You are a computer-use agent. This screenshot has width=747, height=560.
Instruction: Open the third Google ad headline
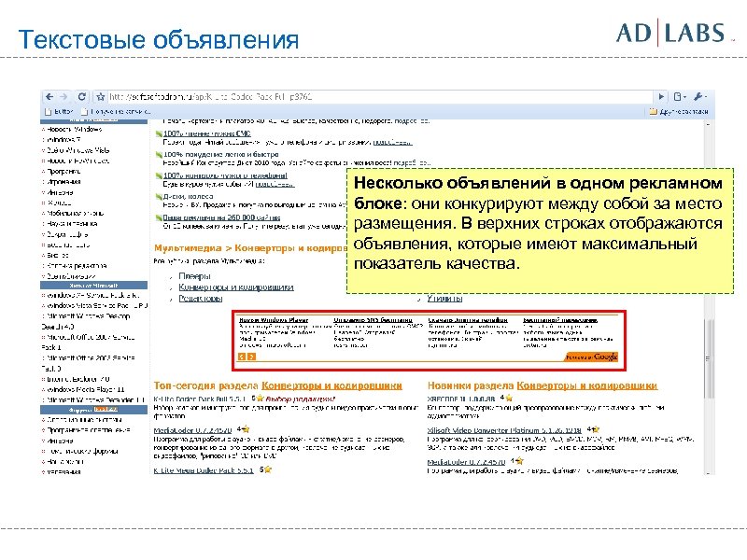468,320
